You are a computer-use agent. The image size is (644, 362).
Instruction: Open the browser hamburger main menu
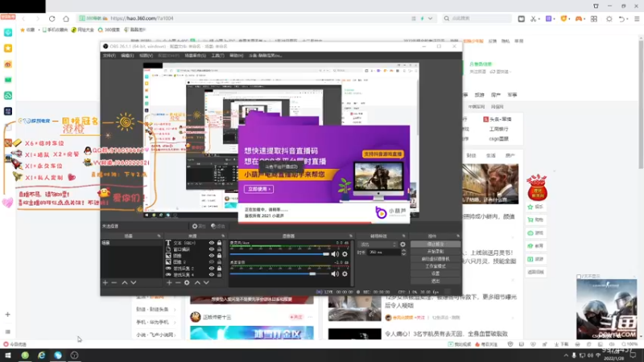[637, 19]
